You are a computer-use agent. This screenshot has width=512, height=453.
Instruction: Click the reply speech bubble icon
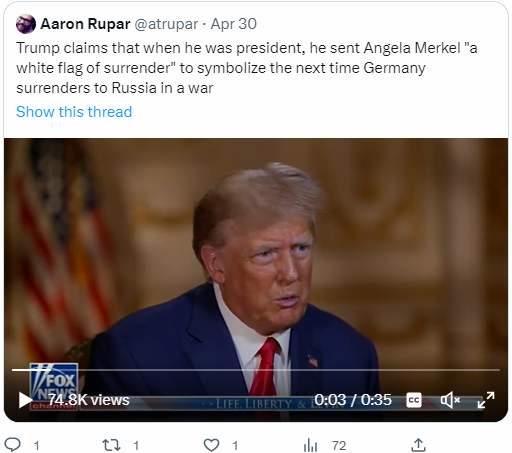(x=14, y=445)
